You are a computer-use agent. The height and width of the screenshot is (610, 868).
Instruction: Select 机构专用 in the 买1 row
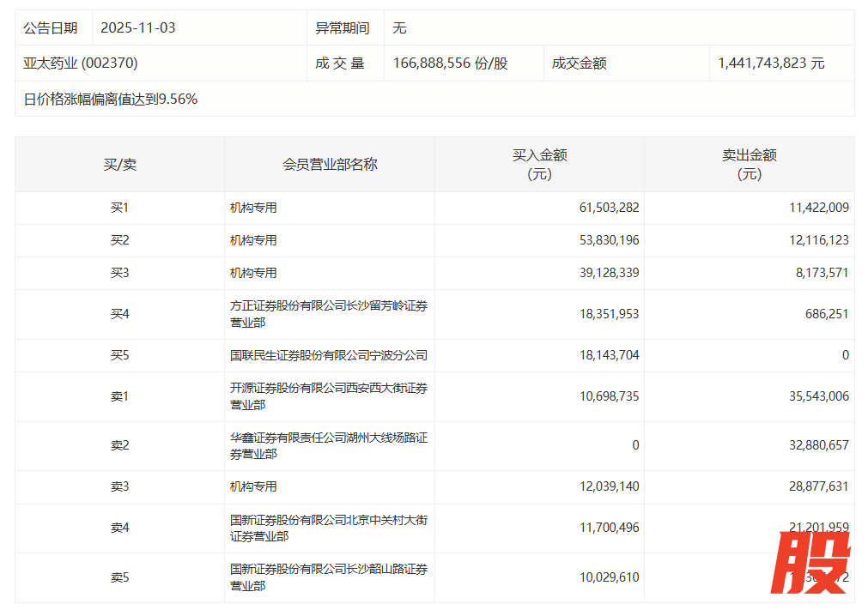253,208
